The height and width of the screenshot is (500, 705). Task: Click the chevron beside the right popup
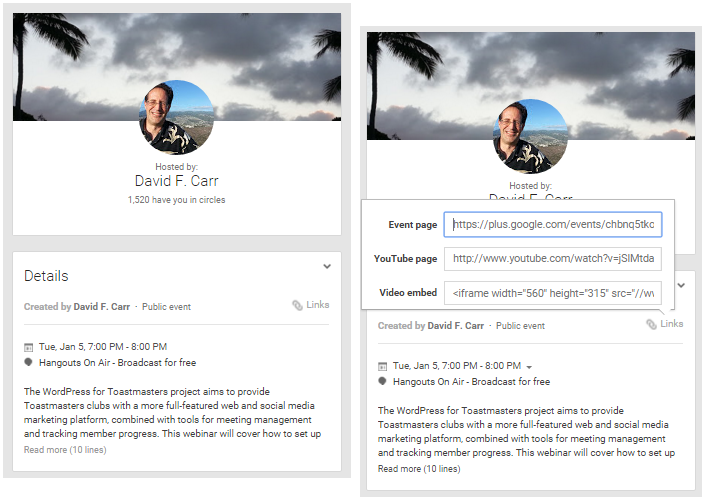click(x=682, y=285)
